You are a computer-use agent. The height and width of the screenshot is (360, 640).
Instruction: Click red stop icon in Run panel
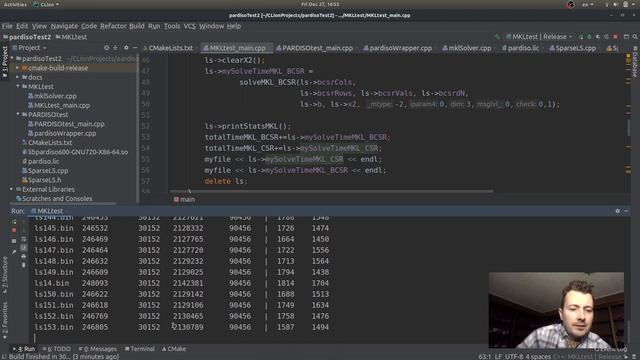click(14, 231)
